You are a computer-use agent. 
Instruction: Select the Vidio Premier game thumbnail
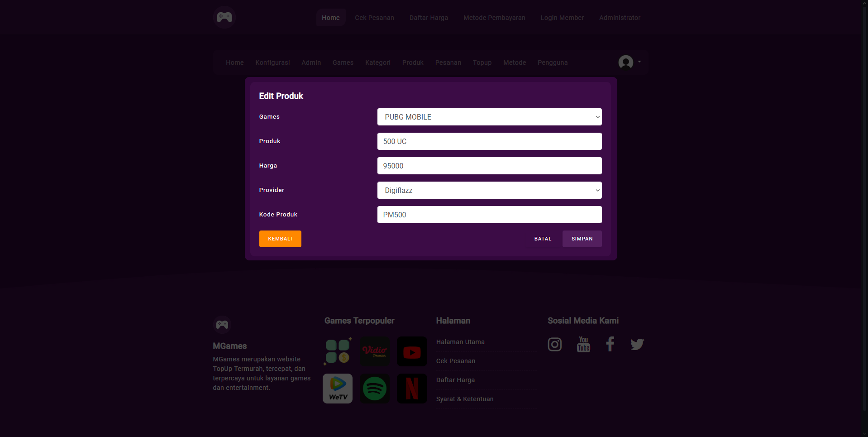pos(375,351)
